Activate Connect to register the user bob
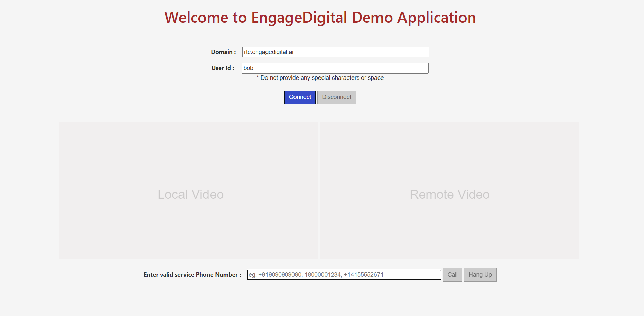Screen dimensions: 644x316 (x=300, y=97)
